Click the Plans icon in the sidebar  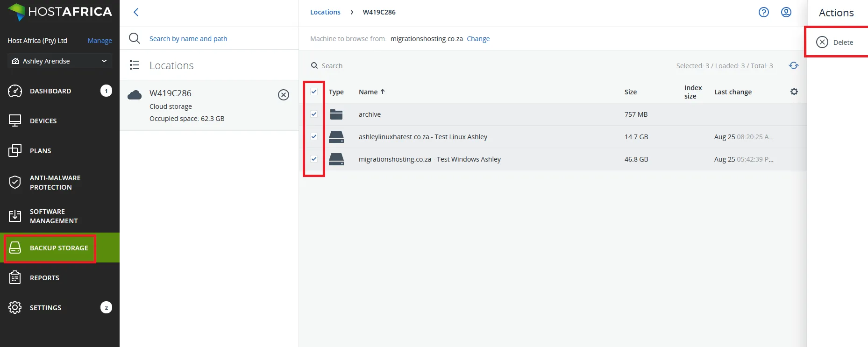tap(15, 150)
